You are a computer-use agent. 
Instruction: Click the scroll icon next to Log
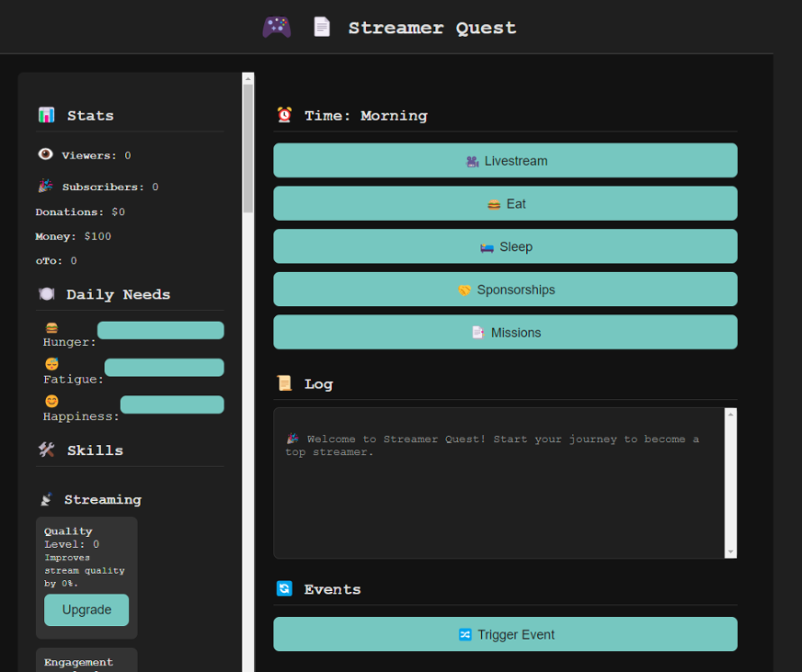pyautogui.click(x=284, y=383)
